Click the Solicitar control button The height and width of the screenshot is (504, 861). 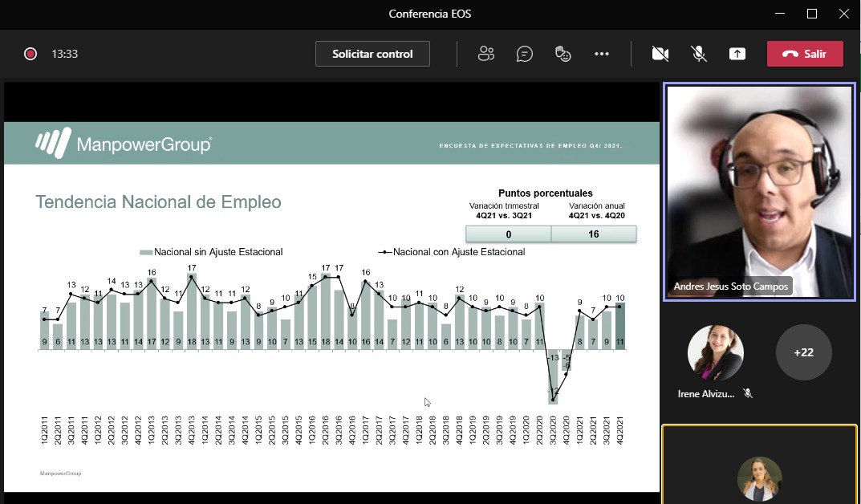click(372, 54)
